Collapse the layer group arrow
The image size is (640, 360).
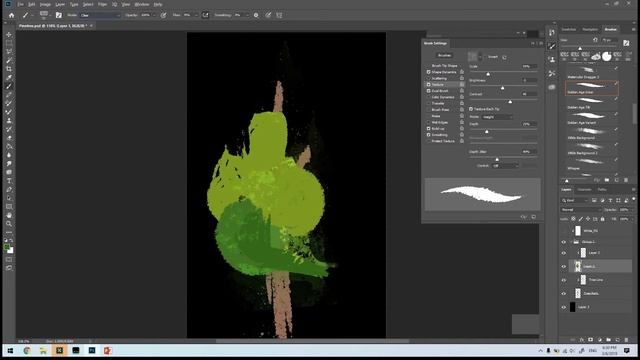(571, 242)
